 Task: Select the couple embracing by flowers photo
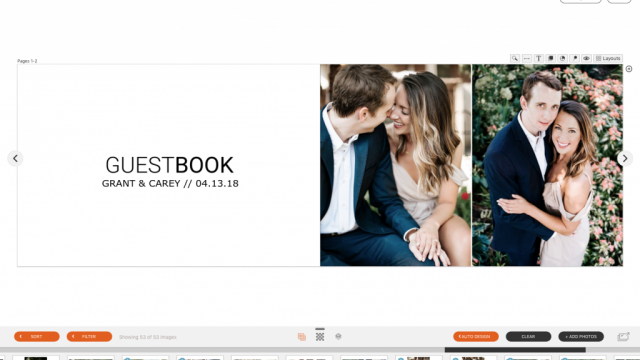coord(548,165)
